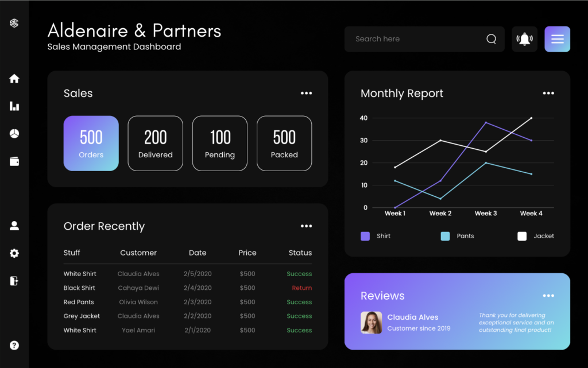Viewport: 588px width, 368px height.
Task: Select the pie chart sidebar icon
Action: pos(14,134)
